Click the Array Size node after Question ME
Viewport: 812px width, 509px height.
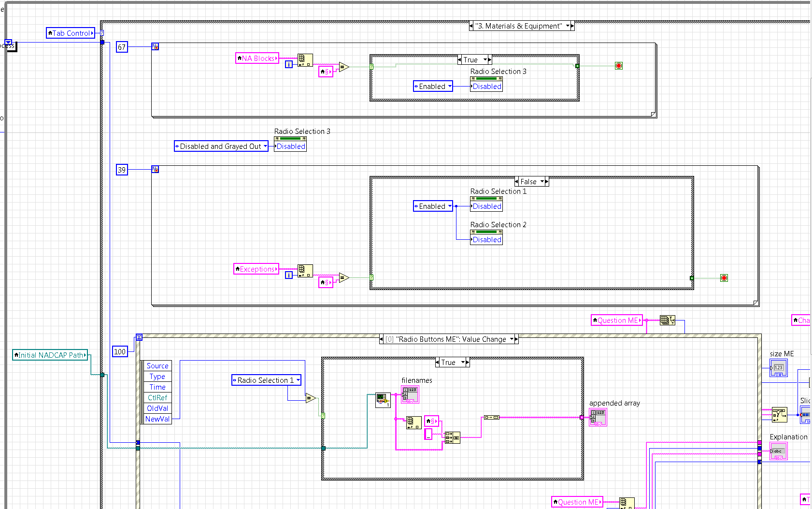click(x=667, y=320)
